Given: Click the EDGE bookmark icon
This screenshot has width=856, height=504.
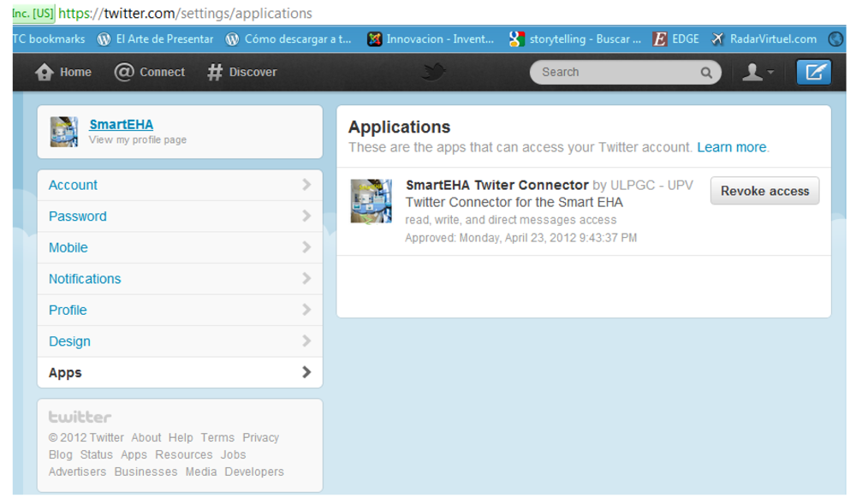Looking at the screenshot, I should 659,39.
